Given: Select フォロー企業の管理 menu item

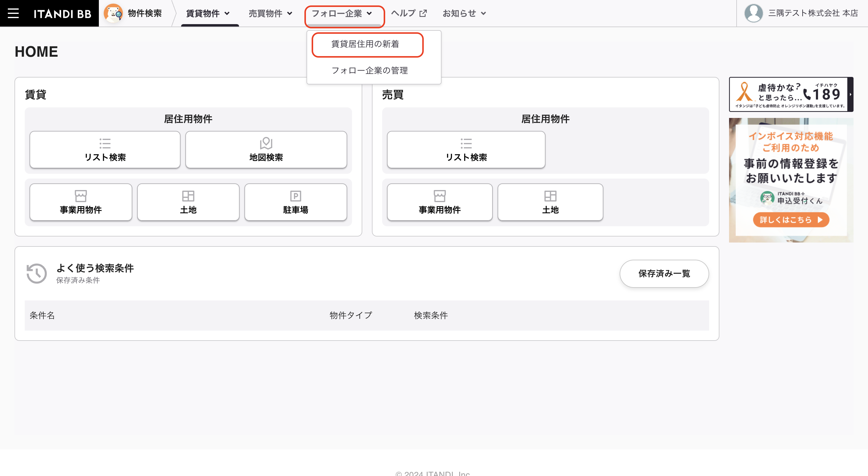Looking at the screenshot, I should 370,70.
